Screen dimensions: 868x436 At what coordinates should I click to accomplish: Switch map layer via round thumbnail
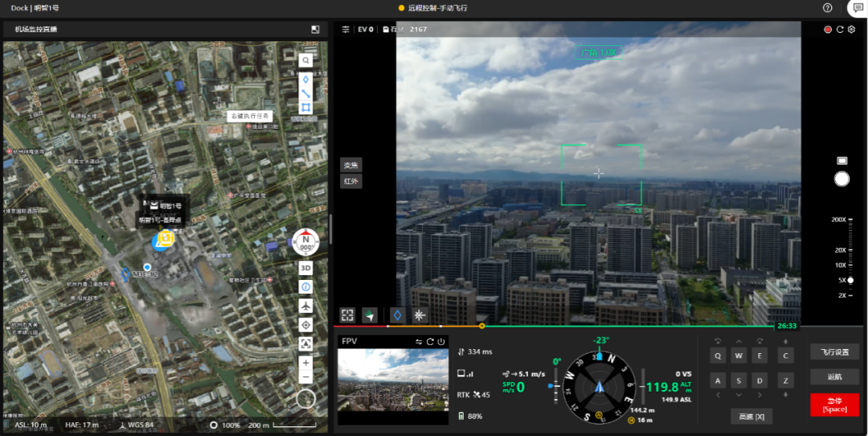[305, 398]
